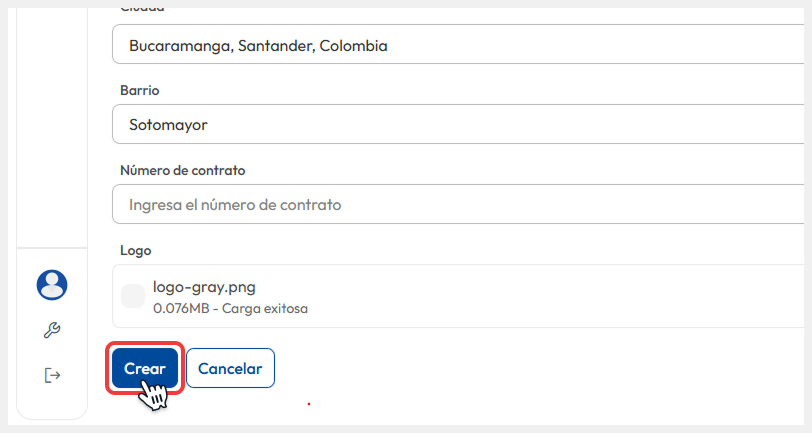Click the "Logo" section label
812x433 pixels.
pyautogui.click(x=135, y=250)
